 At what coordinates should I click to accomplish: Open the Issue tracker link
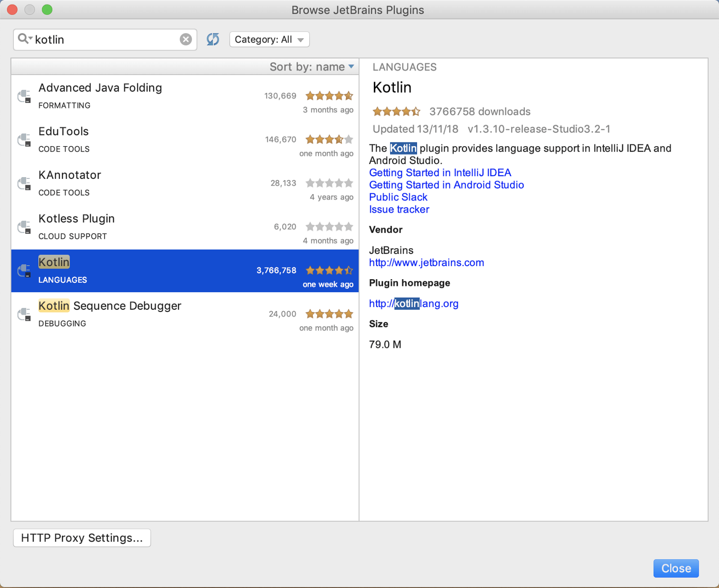click(399, 209)
